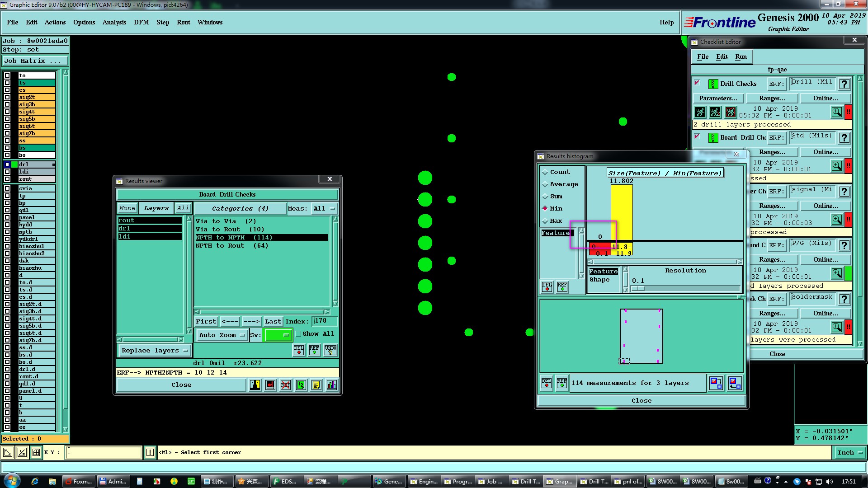The width and height of the screenshot is (868, 488).
Task: Click yellow report notes icon
Action: coord(316,385)
